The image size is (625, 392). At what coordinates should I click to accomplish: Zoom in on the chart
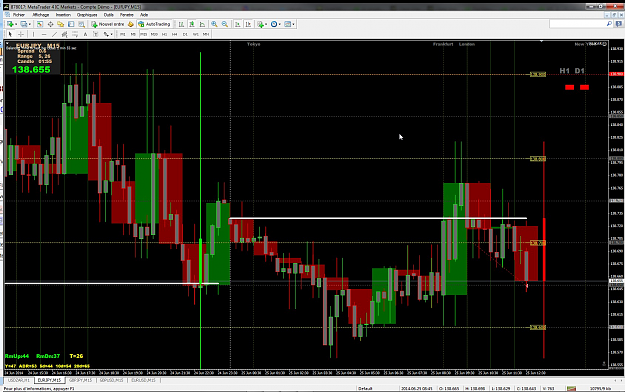214,24
